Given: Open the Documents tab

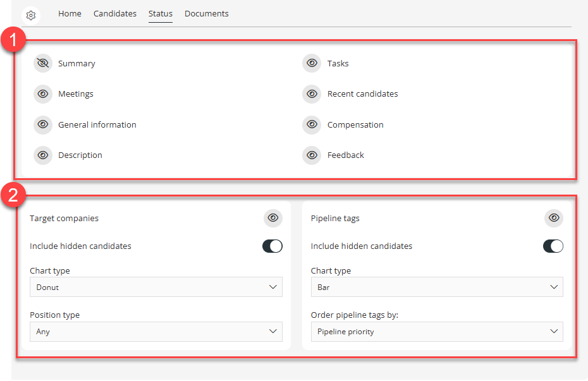Looking at the screenshot, I should [x=207, y=13].
